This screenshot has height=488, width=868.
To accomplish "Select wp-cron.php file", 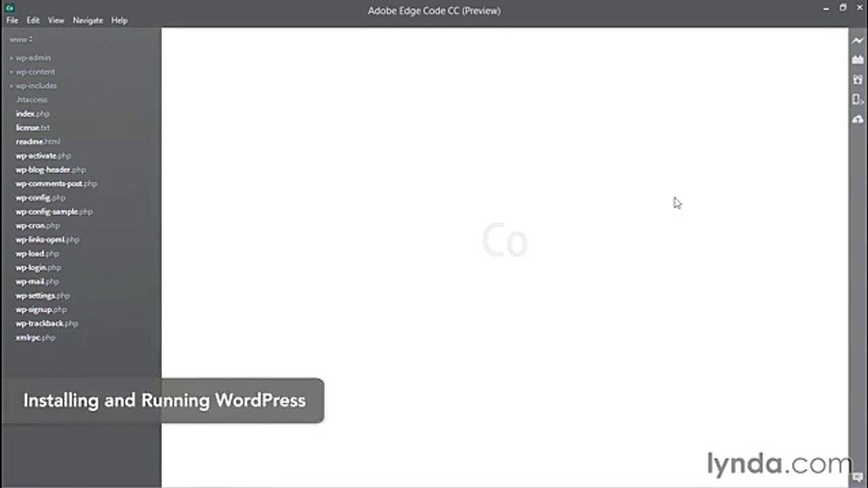I will pyautogui.click(x=38, y=226).
